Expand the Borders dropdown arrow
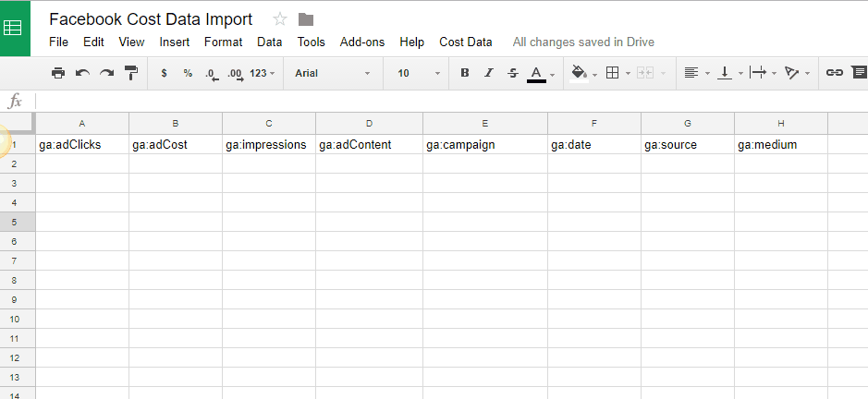868x399 pixels. pyautogui.click(x=628, y=74)
